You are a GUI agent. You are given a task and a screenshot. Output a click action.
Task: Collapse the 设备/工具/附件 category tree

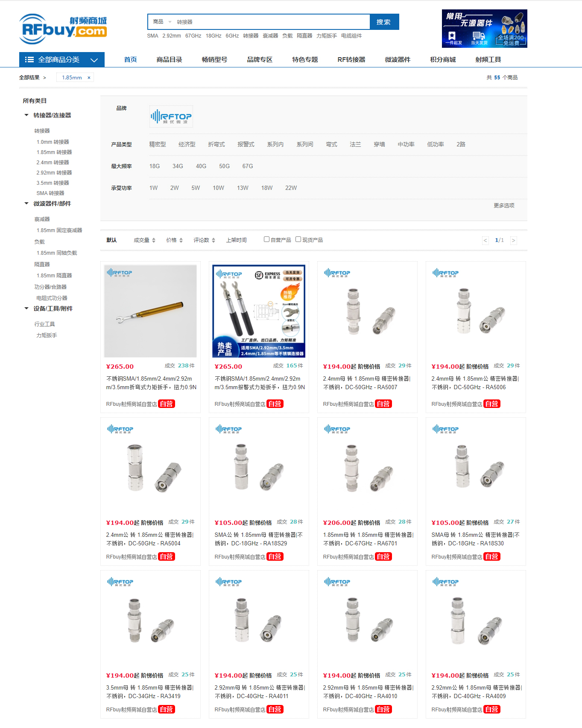(26, 309)
